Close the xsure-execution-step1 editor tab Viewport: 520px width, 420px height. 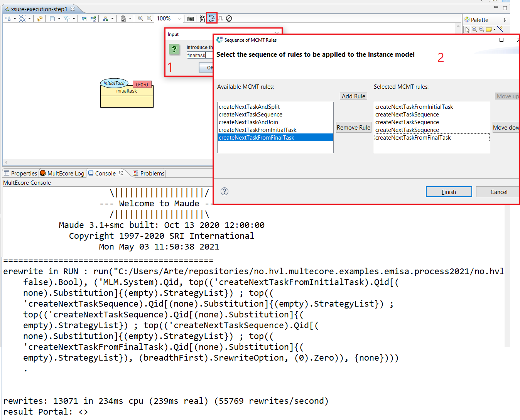tap(73, 9)
